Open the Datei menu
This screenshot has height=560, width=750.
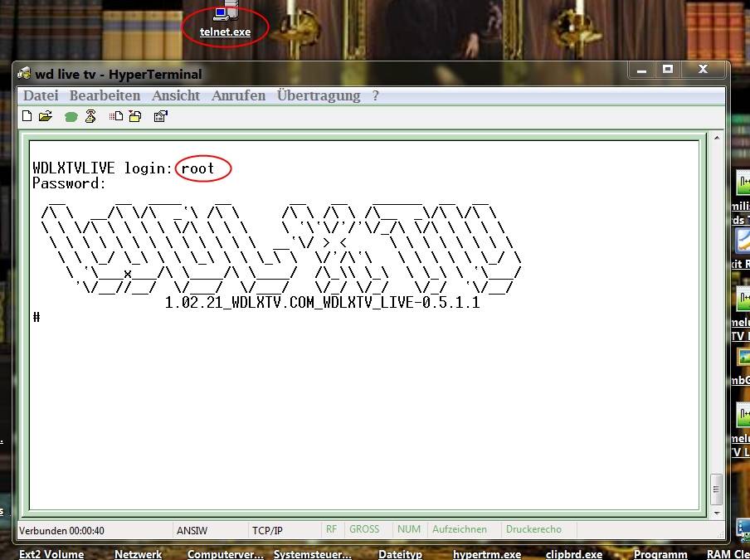point(41,95)
